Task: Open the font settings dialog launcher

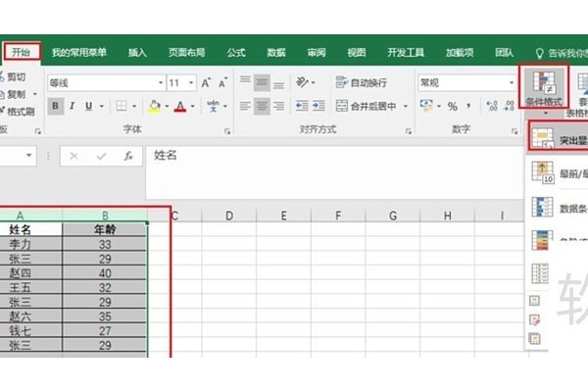Action: click(x=227, y=131)
